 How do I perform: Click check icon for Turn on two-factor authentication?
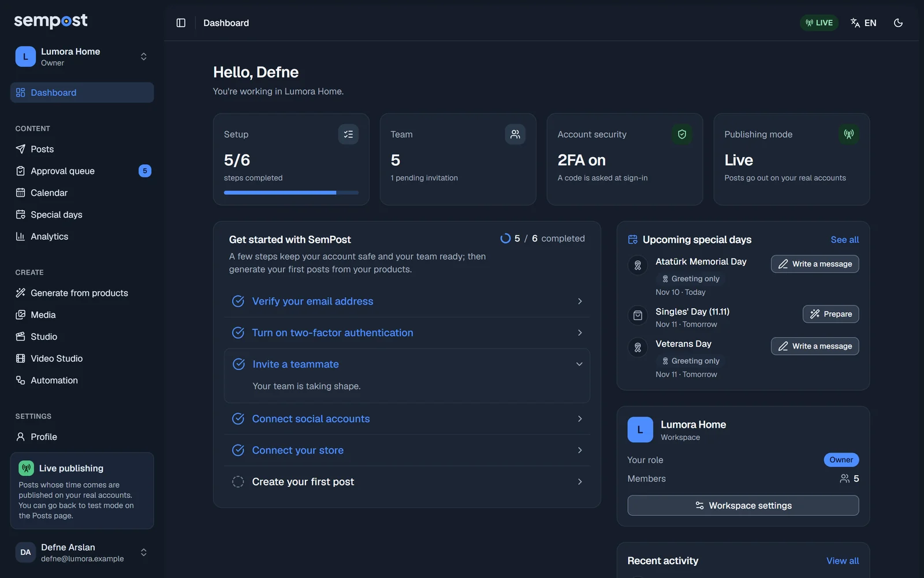point(238,332)
